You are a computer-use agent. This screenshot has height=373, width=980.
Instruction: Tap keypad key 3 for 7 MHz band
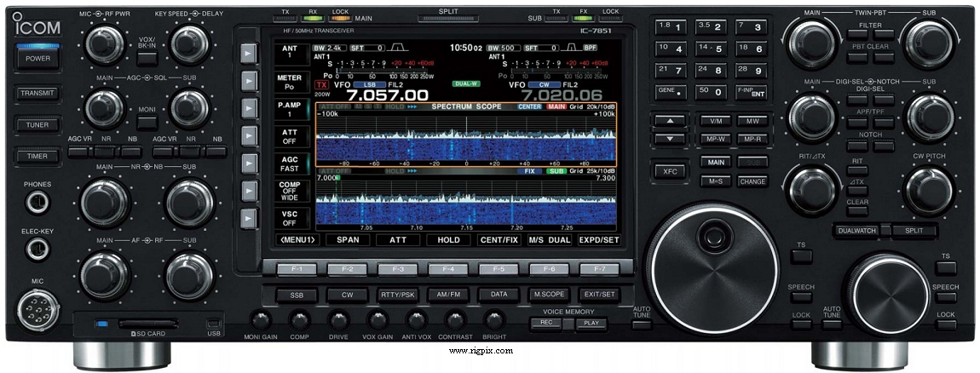[752, 27]
